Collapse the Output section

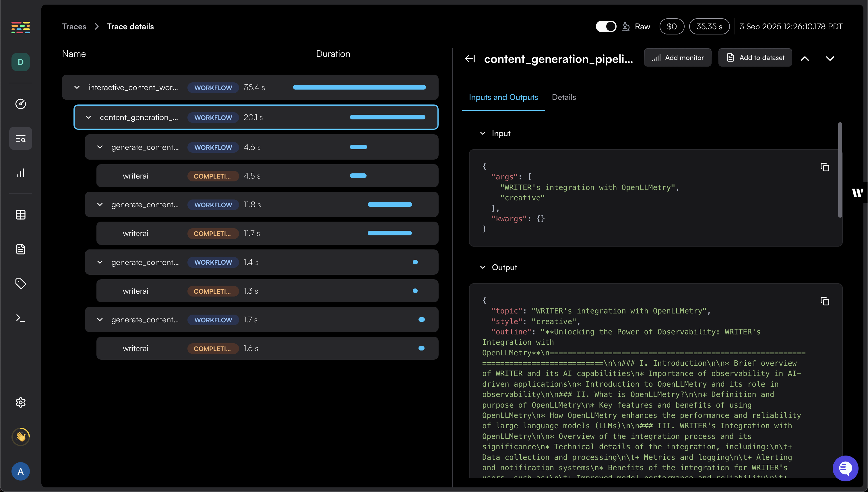(483, 267)
